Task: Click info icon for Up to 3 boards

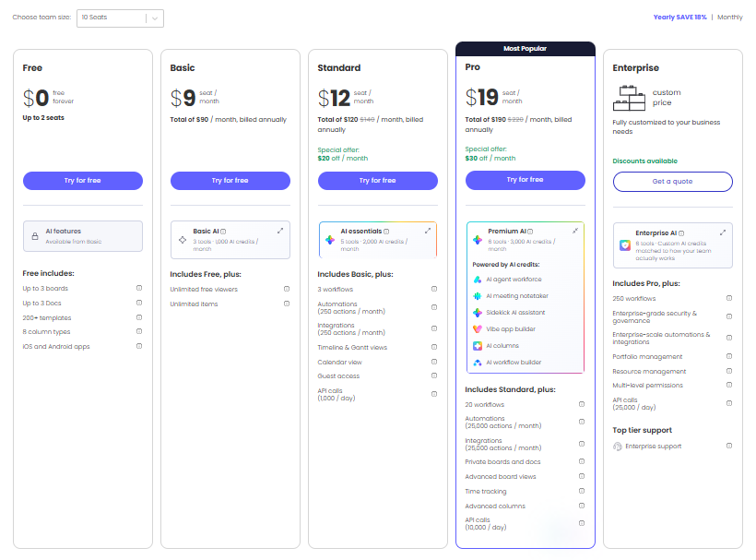Action: pos(139,288)
